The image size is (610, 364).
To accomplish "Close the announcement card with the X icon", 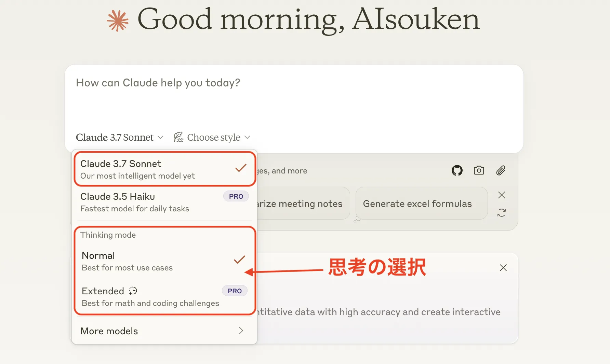I will click(503, 268).
